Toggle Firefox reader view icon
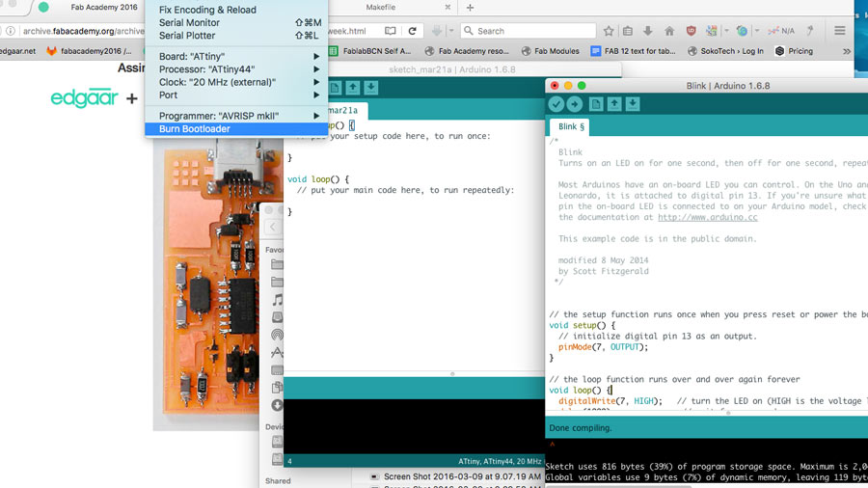This screenshot has height=488, width=868. (x=391, y=31)
